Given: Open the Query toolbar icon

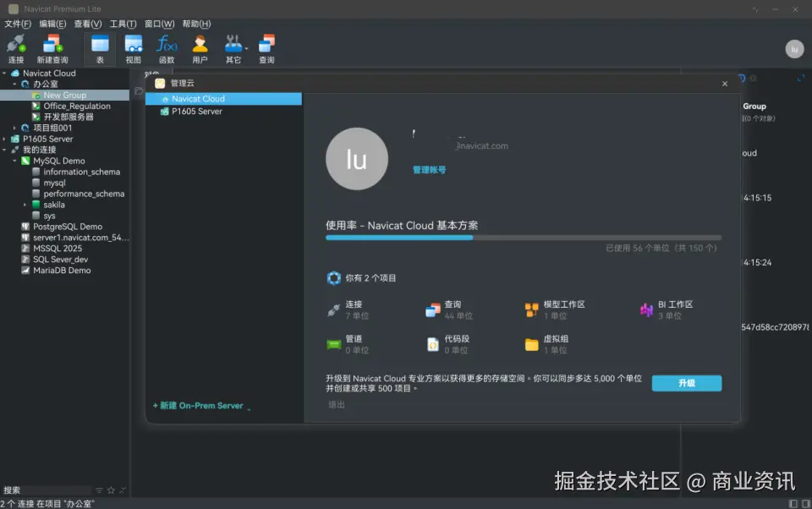Looking at the screenshot, I should (266, 49).
